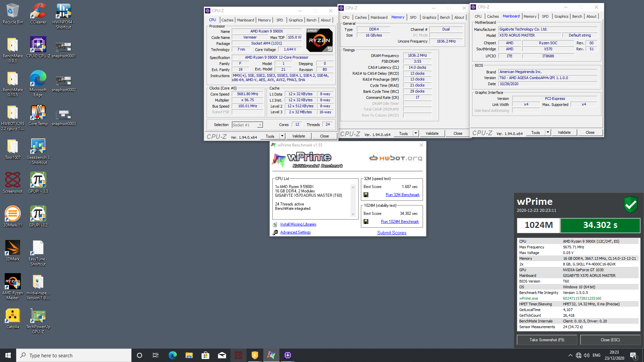The height and width of the screenshot is (362, 644).
Task: Open the BenchMate 0.9.3 folder icon
Action: click(x=13, y=50)
